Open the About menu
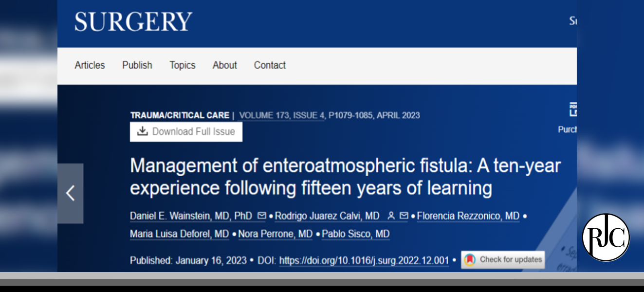The height and width of the screenshot is (292, 644). 224,65
